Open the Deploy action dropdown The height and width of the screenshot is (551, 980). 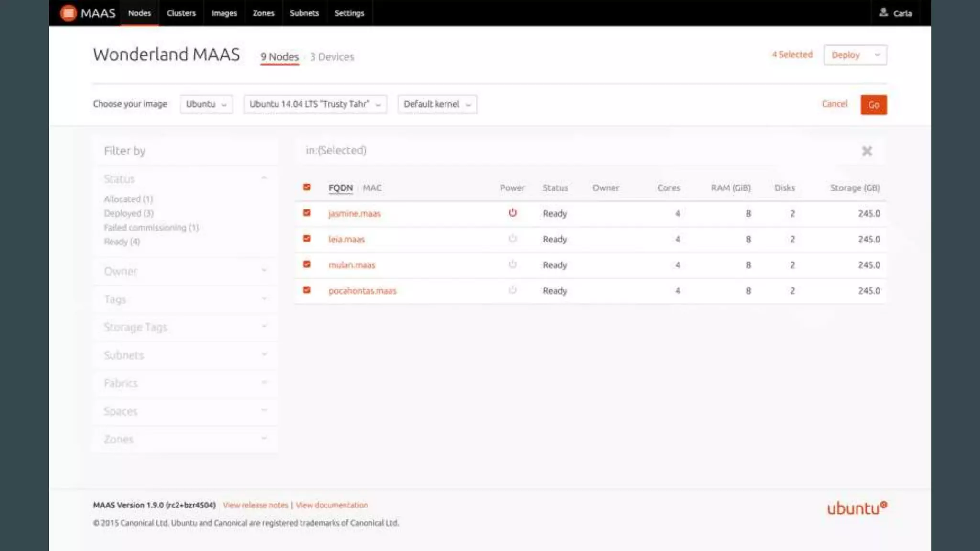(x=855, y=55)
